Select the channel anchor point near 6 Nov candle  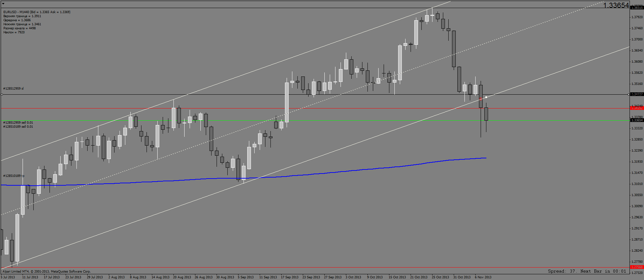[486, 97]
